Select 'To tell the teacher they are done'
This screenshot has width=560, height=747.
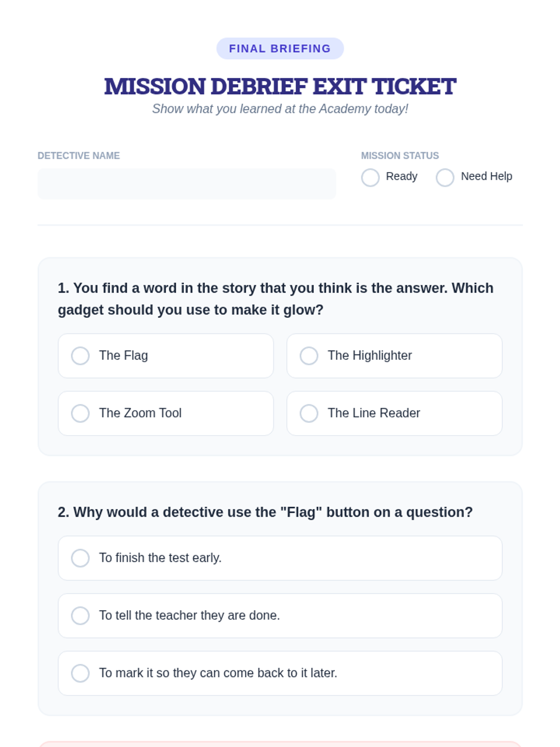click(x=80, y=615)
